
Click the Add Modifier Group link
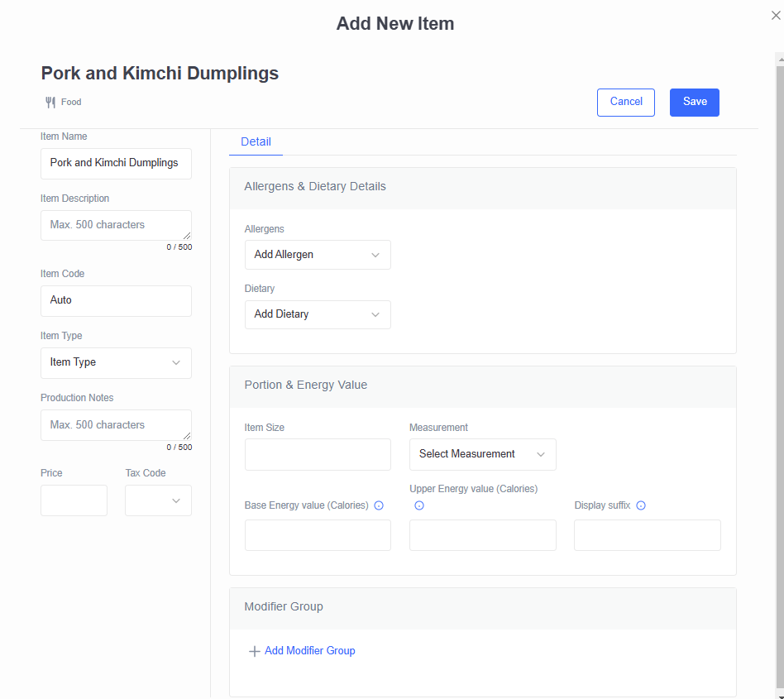pyautogui.click(x=309, y=651)
